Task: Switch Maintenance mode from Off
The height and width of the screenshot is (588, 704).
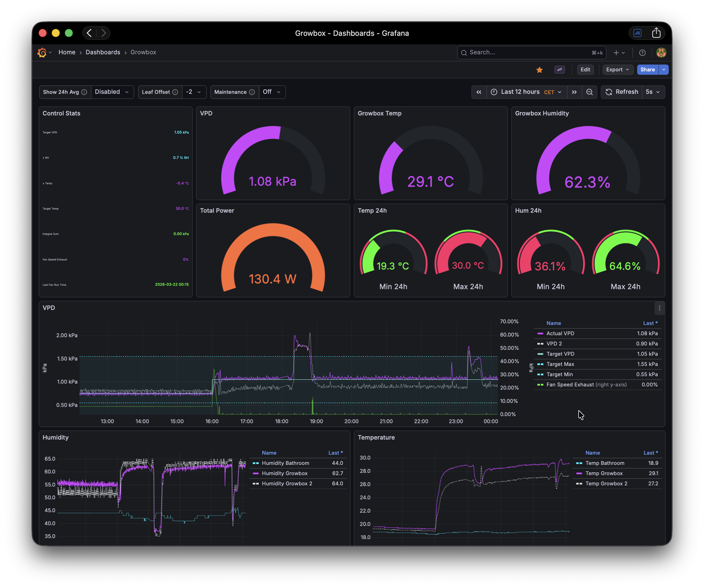Action: point(272,92)
